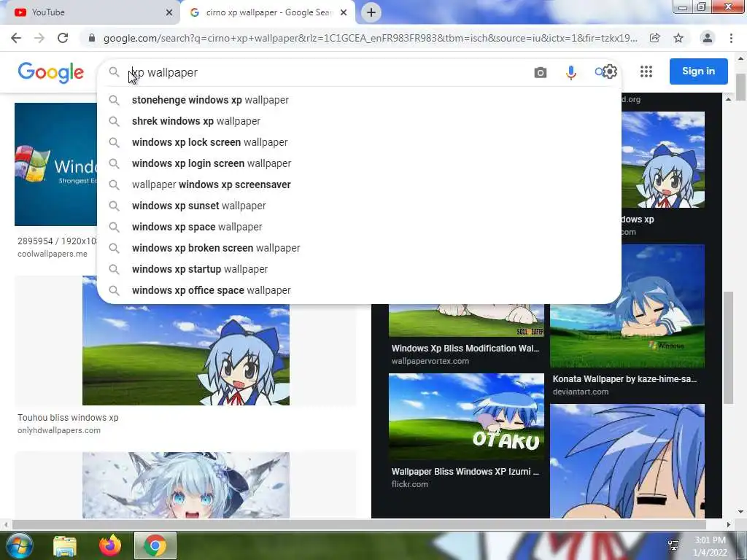This screenshot has height=560, width=747.
Task: Visit deviantart.com source link
Action: (x=581, y=392)
